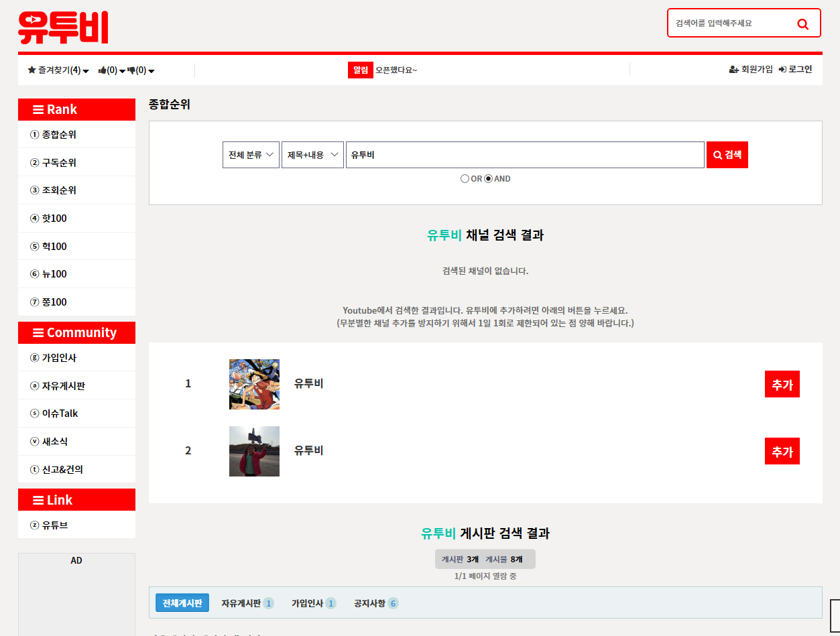This screenshot has height=636, width=840.
Task: Open the 유튜브 link in sidebar
Action: (x=76, y=525)
